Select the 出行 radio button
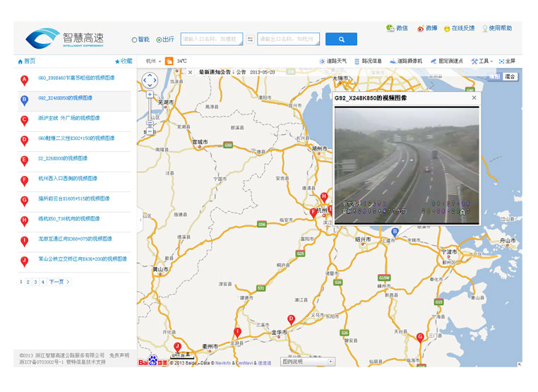The image size is (538, 392). pyautogui.click(x=159, y=40)
